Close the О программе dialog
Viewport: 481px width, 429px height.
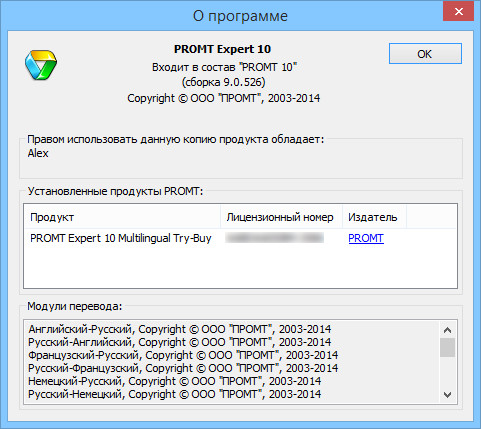pos(458,11)
